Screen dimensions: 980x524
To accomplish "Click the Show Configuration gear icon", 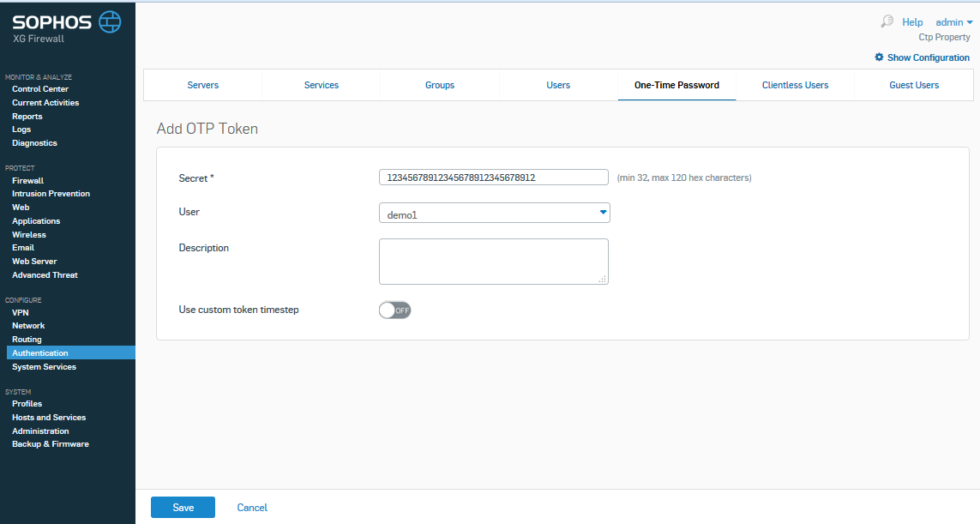I will [x=879, y=57].
